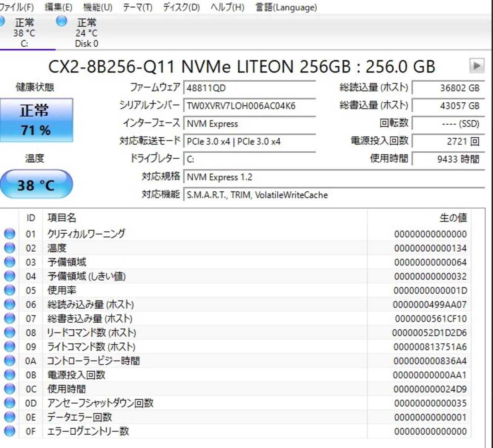The width and height of the screenshot is (493, 448).
Task: Click the status circle for ライトコマンド数
Action: coord(10,347)
